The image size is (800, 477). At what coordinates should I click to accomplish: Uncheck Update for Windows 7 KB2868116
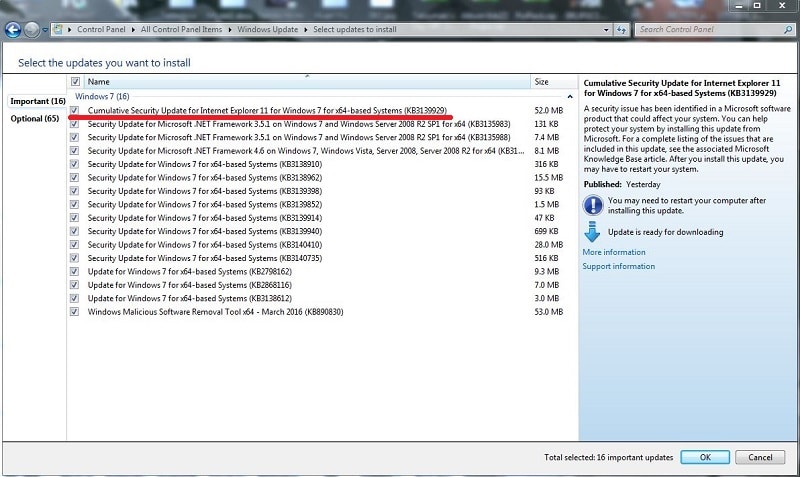[x=74, y=285]
